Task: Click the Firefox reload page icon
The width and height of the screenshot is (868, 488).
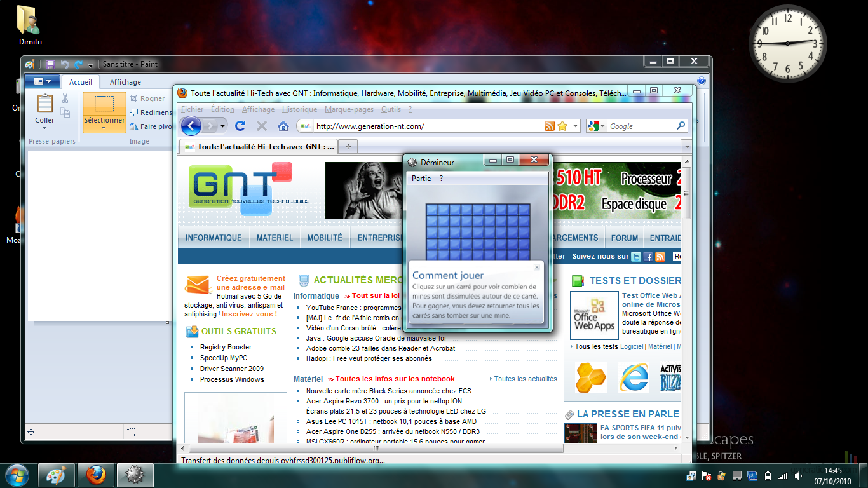Action: click(240, 126)
